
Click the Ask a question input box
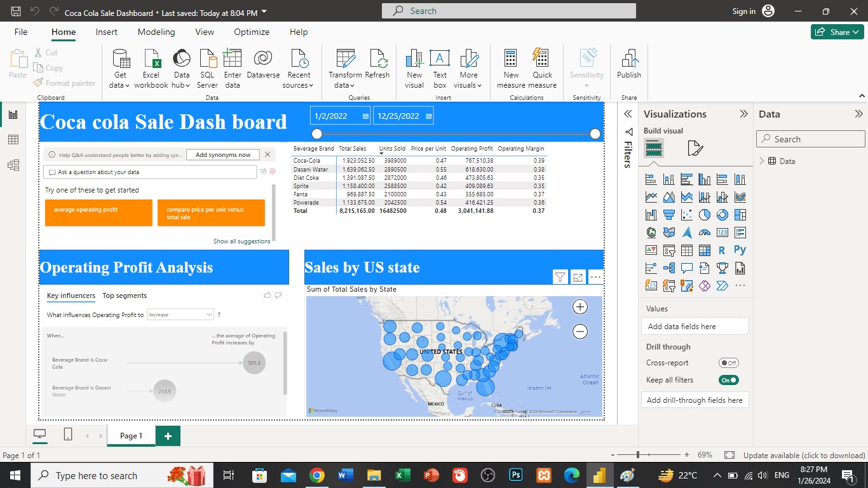[x=151, y=172]
